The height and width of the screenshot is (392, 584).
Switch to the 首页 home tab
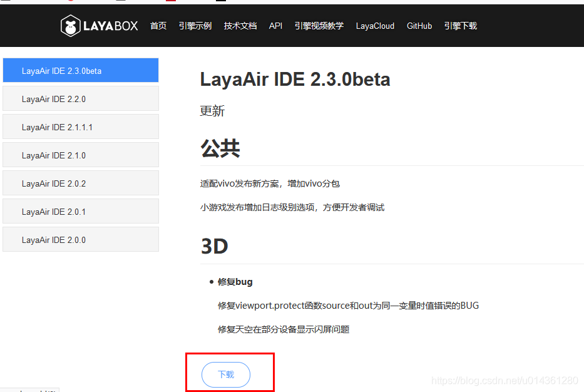pyautogui.click(x=158, y=26)
